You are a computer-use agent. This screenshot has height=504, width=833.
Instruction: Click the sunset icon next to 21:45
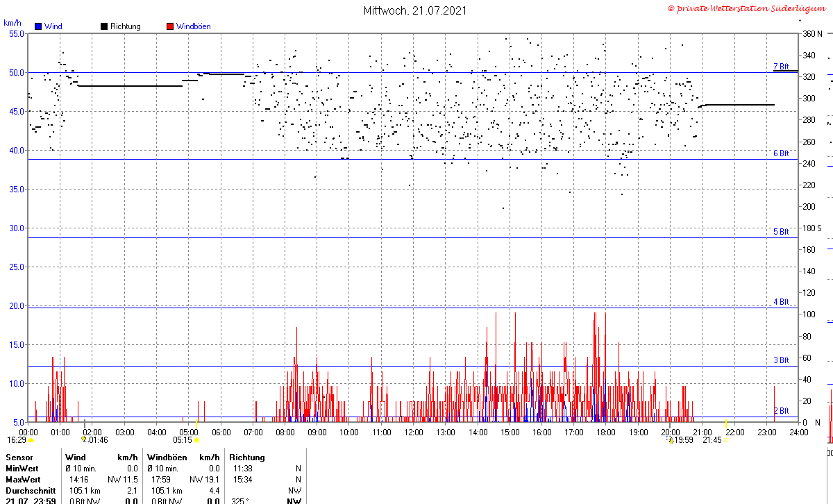coord(726,440)
